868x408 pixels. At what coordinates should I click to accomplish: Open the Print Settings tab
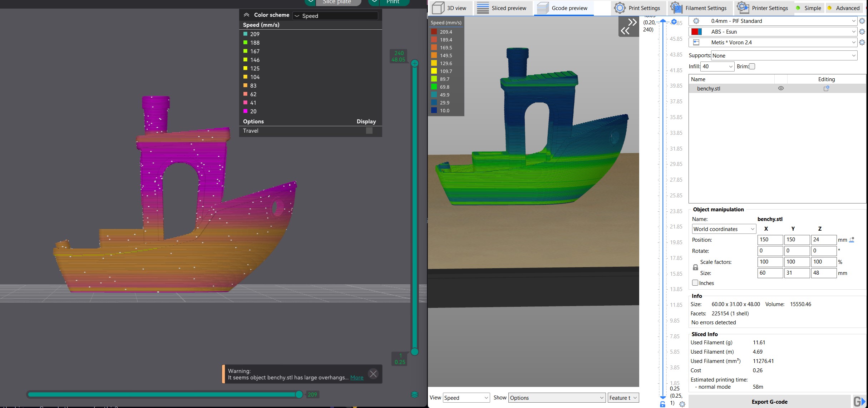637,8
